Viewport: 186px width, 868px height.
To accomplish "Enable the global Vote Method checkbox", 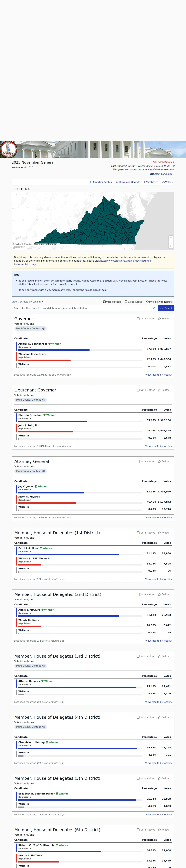I will click(105, 302).
